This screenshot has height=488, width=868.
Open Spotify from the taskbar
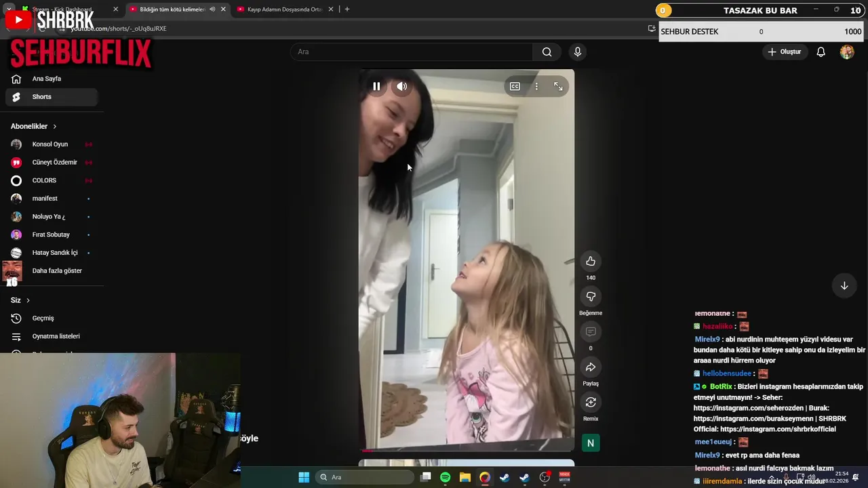pos(445,477)
